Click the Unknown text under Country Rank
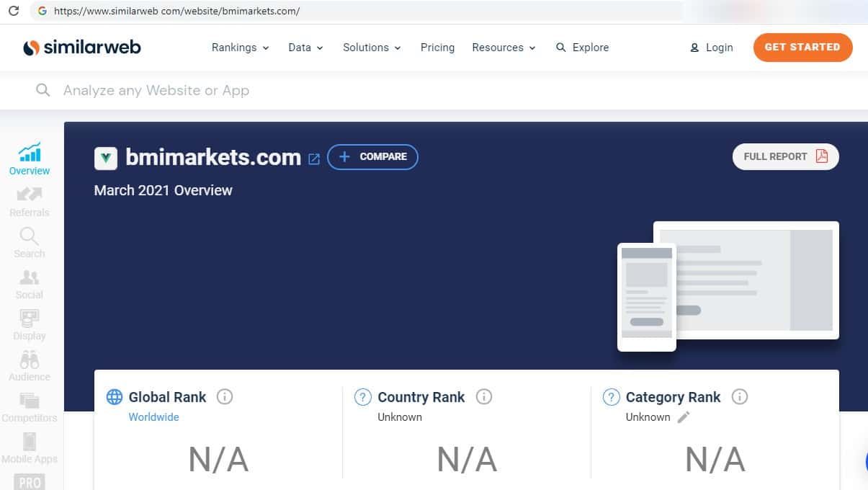 point(400,417)
